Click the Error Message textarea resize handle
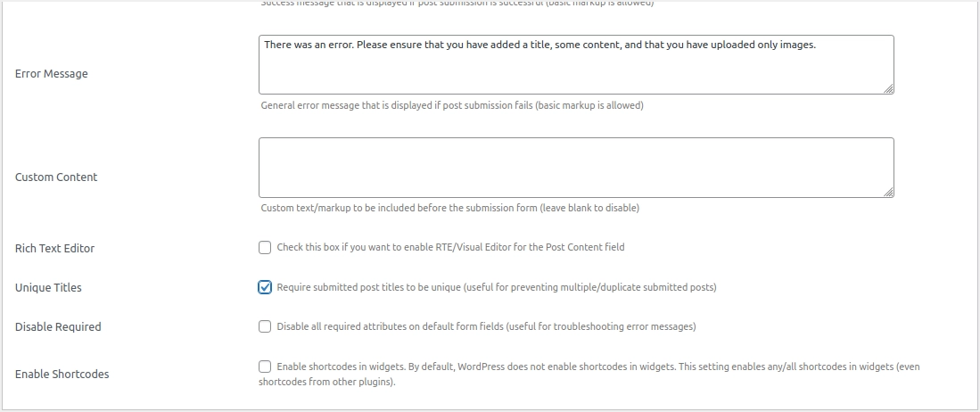Viewport: 980px width, 412px height. coord(889,89)
